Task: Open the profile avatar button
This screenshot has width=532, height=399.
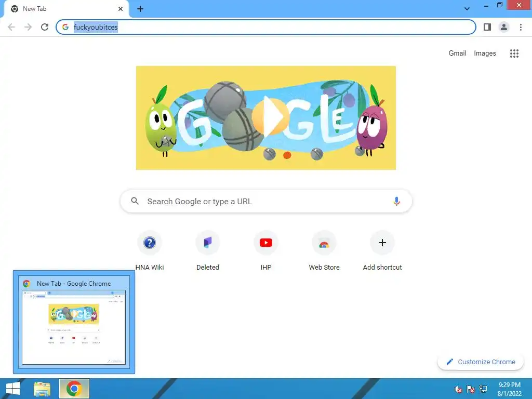Action: coord(504,27)
